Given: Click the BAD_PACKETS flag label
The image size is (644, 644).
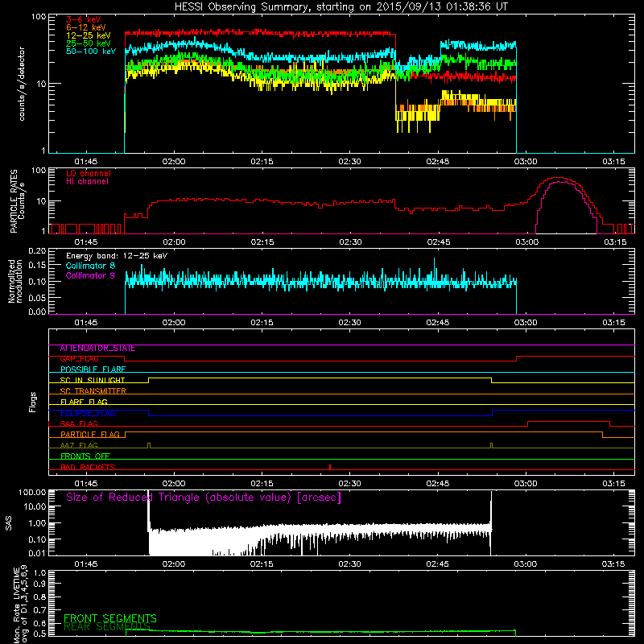Looking at the screenshot, I should click(88, 467).
